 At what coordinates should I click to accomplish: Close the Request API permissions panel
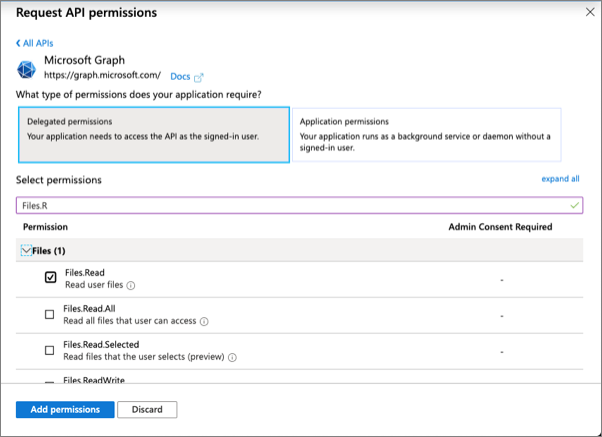click(590, 12)
